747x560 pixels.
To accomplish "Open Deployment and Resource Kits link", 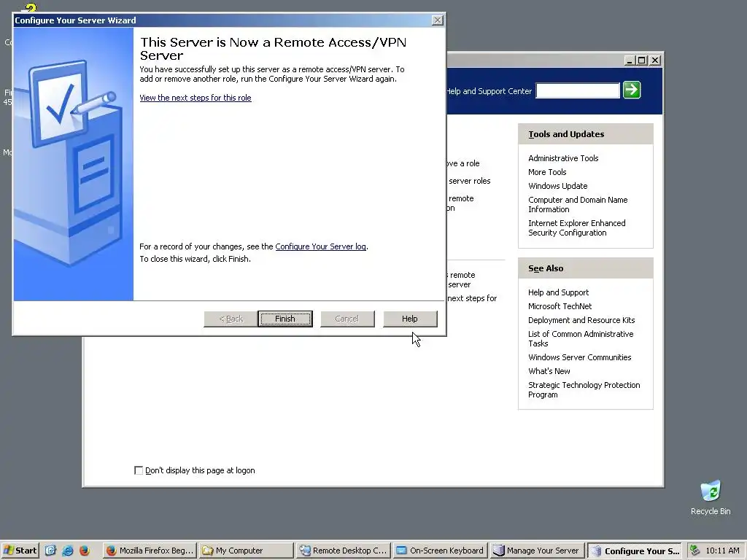I will (581, 320).
